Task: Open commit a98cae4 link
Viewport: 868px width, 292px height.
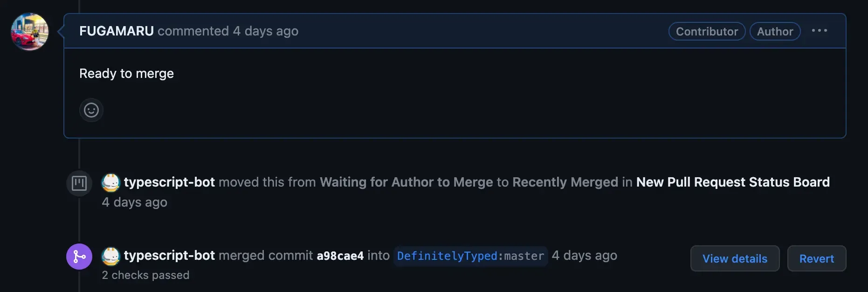Action: pos(340,256)
